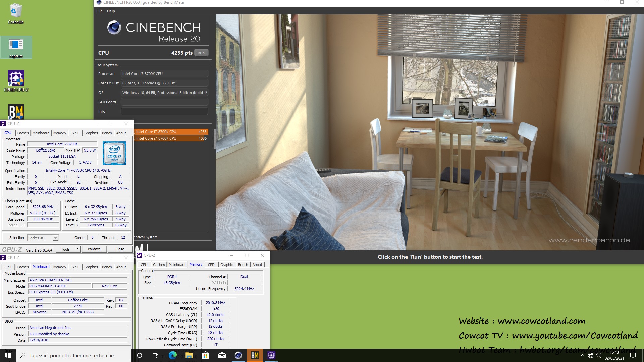Open the Socket #1 selection dropdown
The image size is (644, 362).
tap(43, 238)
